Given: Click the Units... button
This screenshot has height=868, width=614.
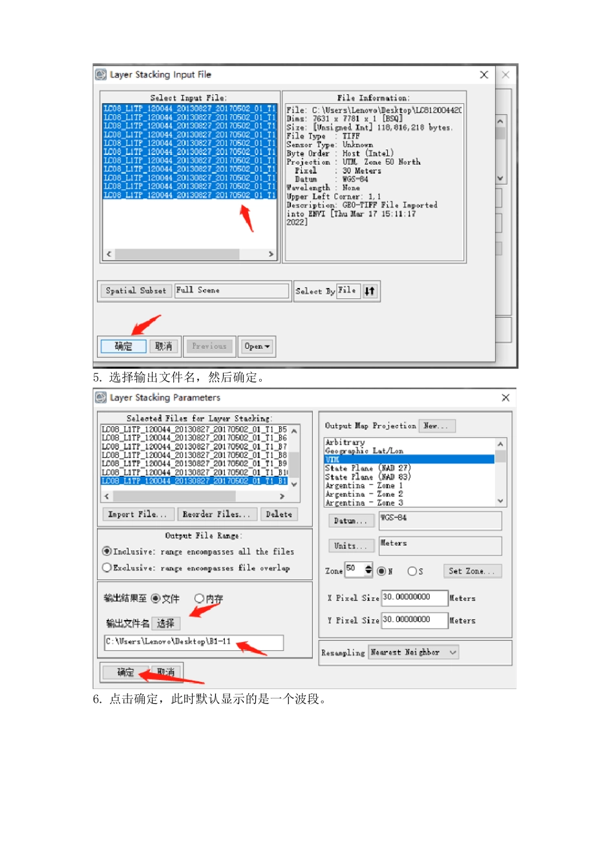Looking at the screenshot, I should [x=351, y=546].
